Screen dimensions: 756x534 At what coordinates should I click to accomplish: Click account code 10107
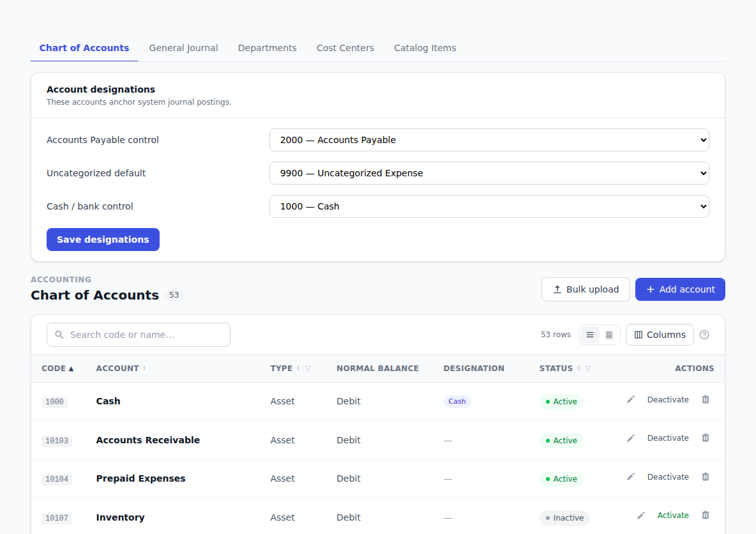coord(57,518)
